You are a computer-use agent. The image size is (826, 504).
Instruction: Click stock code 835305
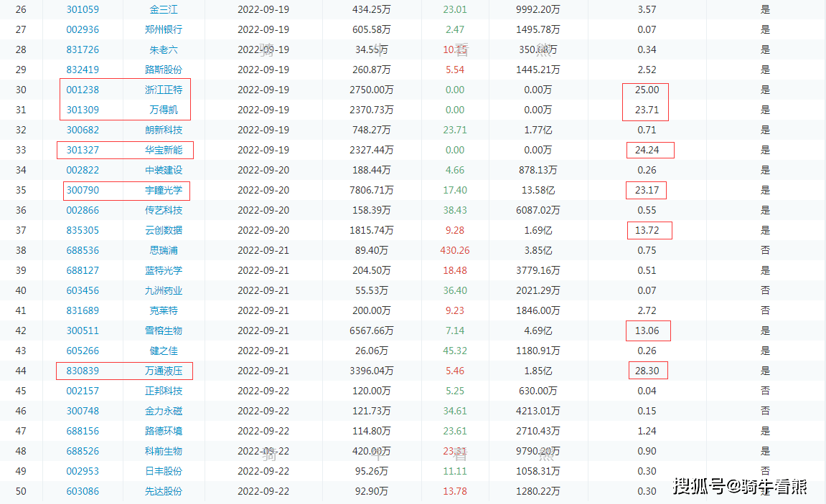(83, 230)
